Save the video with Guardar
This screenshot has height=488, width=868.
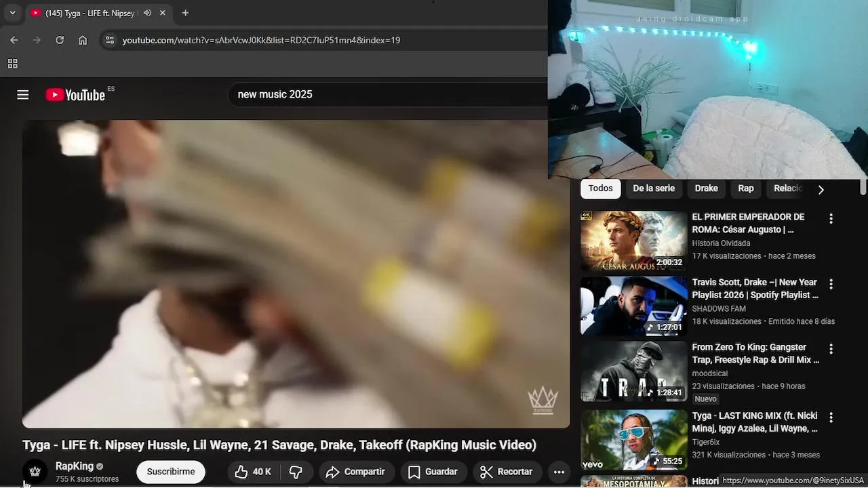433,472
